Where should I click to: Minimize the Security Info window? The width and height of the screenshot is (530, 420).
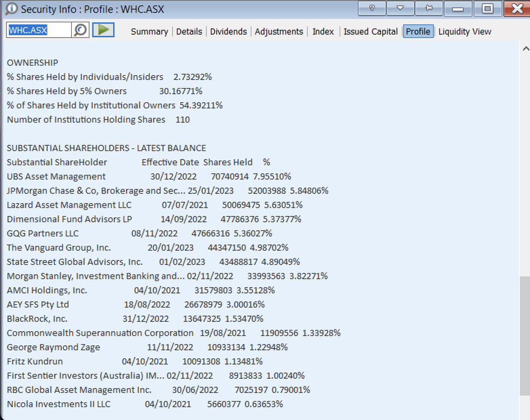tap(458, 8)
